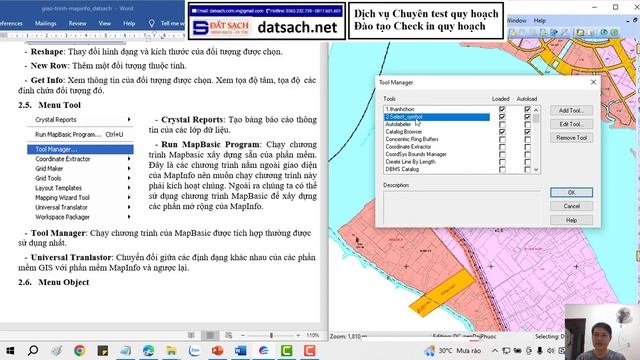
Task: Toggle Loaded checkbox for 1.thanhchon
Action: click(x=502, y=109)
